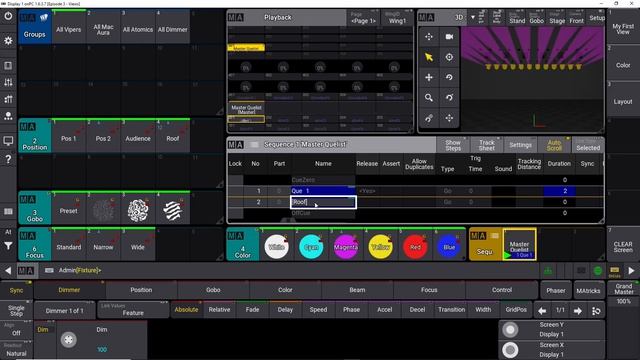
Task: Click the filter funnel icon
Action: (x=8, y=246)
